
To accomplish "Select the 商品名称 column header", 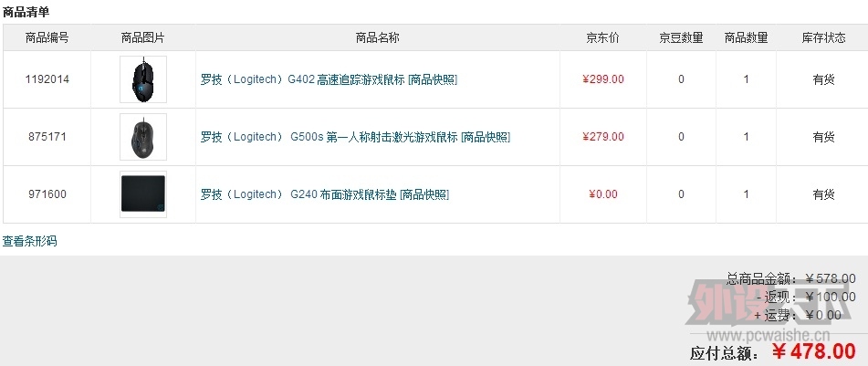I will point(378,37).
